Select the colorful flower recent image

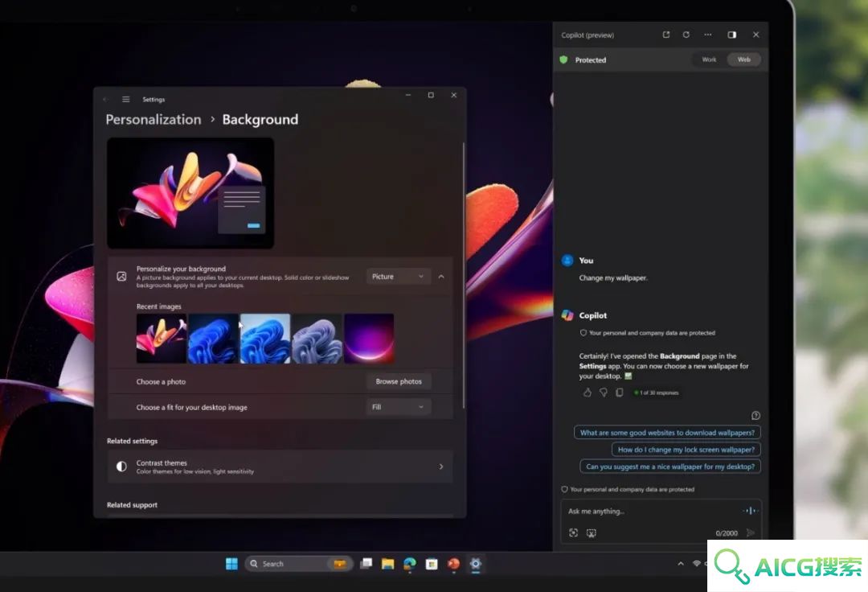tap(161, 339)
